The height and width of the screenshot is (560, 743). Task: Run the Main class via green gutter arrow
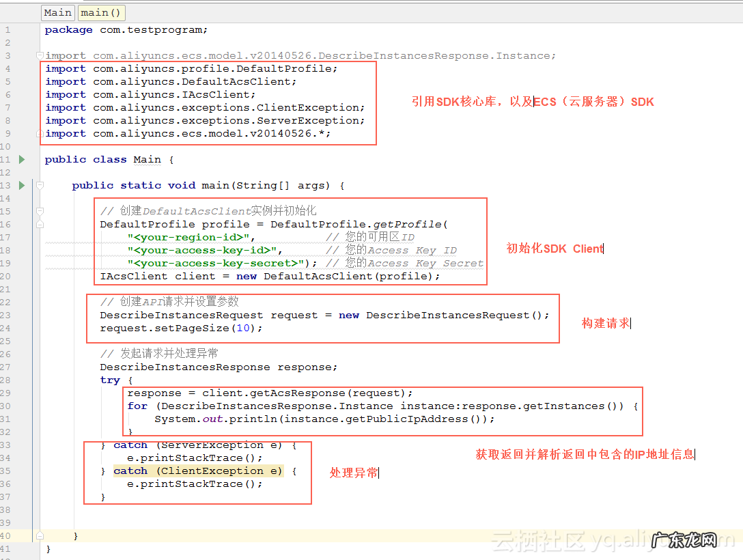(21, 159)
